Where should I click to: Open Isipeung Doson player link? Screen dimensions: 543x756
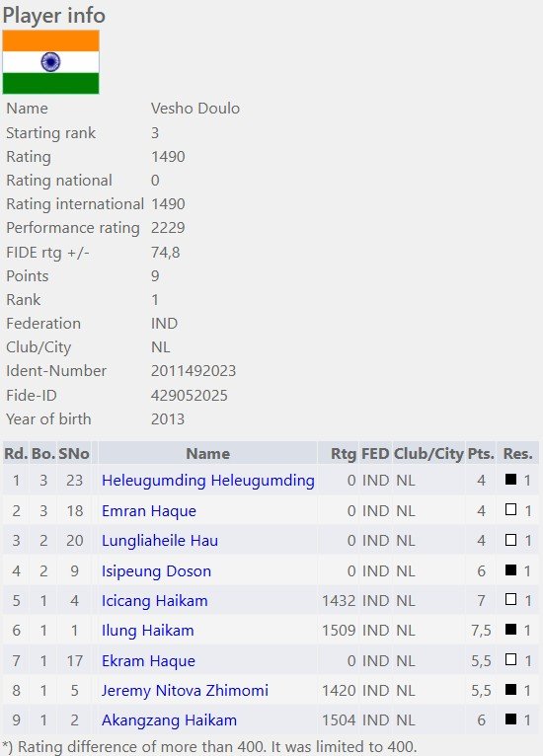pyautogui.click(x=156, y=570)
